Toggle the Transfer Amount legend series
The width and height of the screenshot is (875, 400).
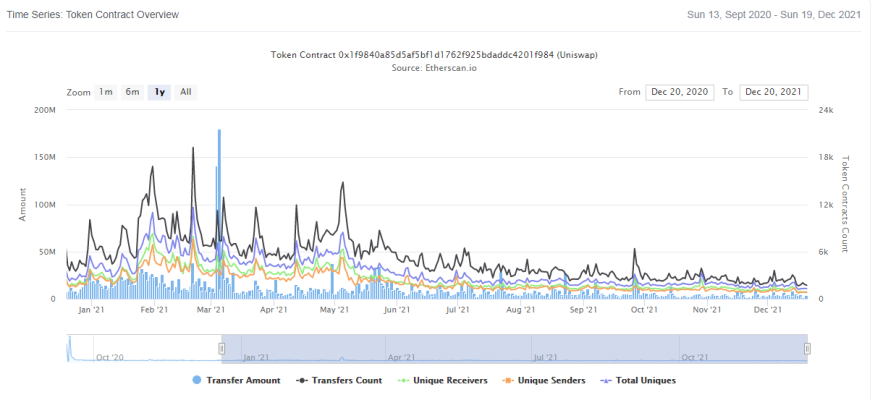pos(236,380)
